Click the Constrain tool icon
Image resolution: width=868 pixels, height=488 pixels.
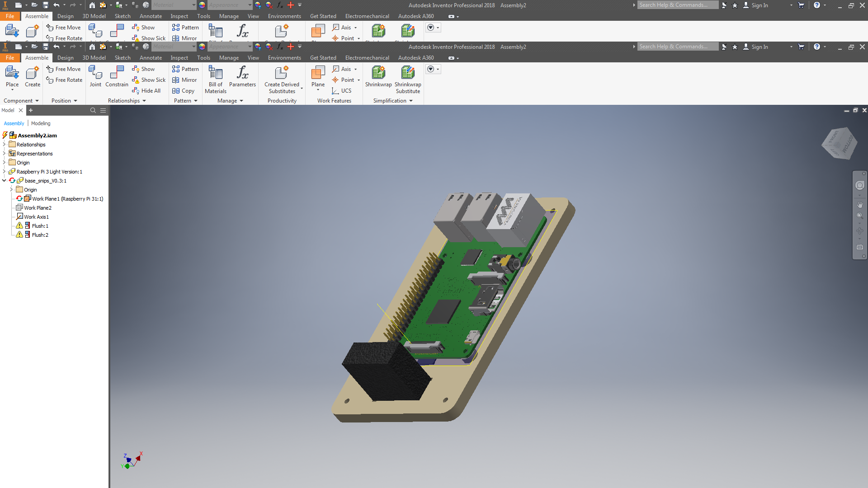coord(117,73)
